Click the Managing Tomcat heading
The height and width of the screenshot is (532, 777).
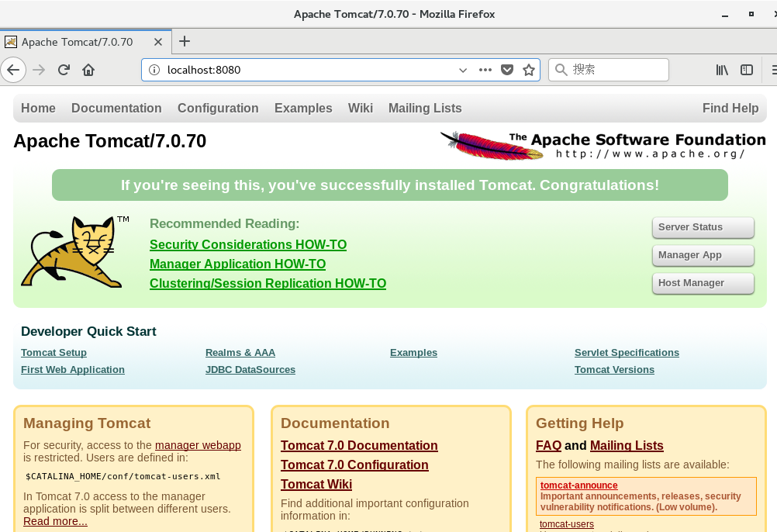87,423
